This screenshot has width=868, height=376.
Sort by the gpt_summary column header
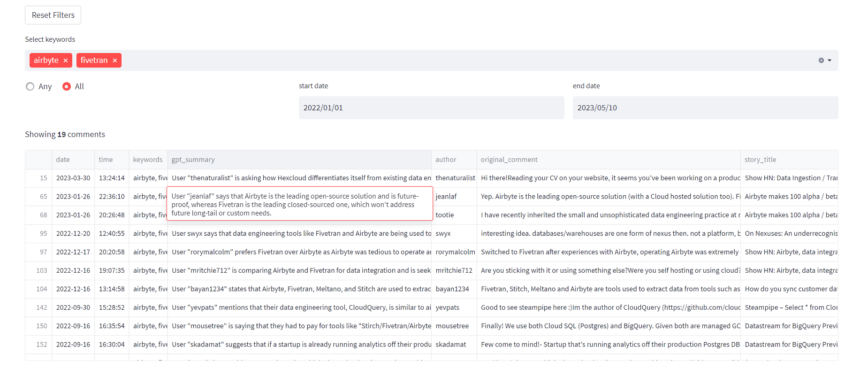(x=299, y=160)
